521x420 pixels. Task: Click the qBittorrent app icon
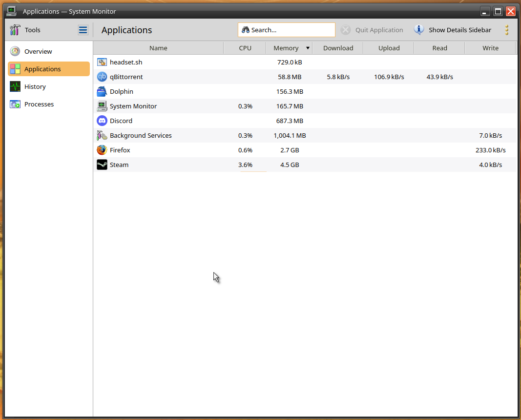pyautogui.click(x=102, y=77)
